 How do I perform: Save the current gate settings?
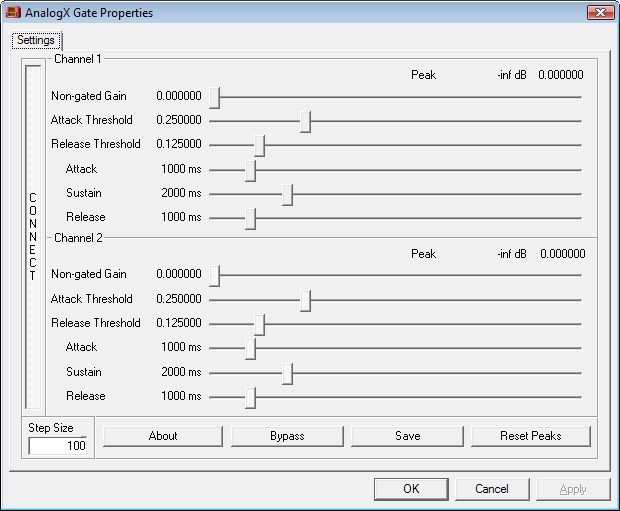407,436
